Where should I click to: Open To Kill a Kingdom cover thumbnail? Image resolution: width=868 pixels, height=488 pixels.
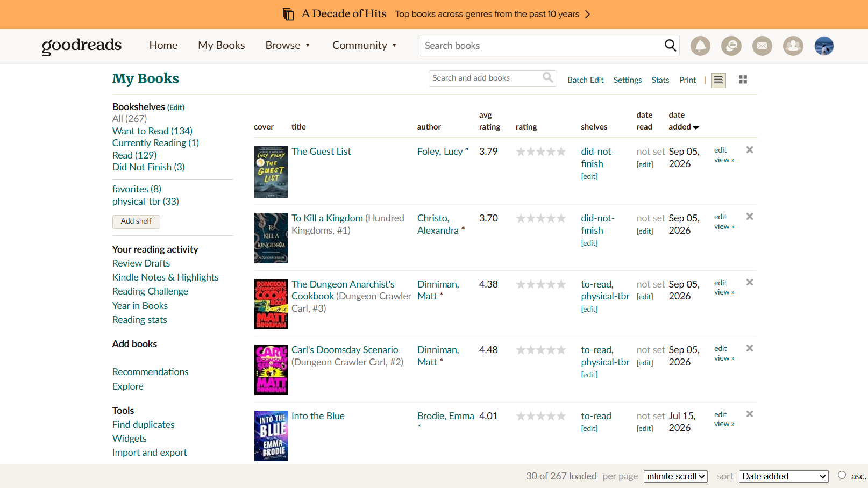coord(271,238)
